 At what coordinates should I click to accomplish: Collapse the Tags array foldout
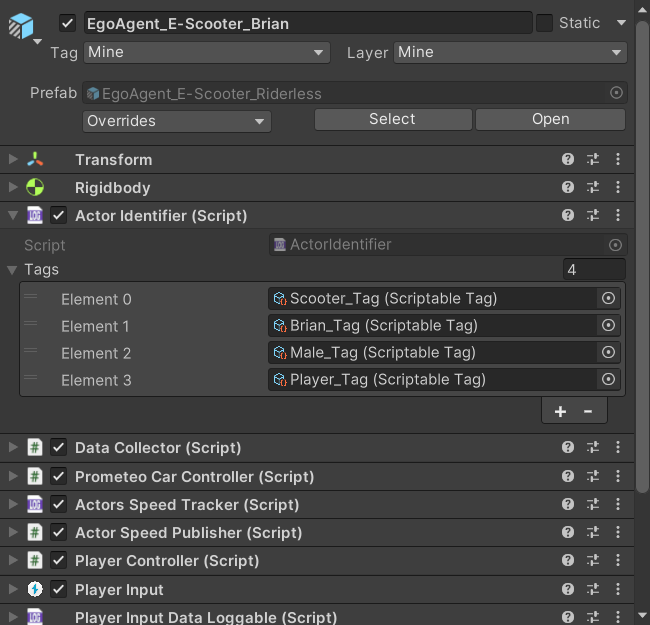point(12,270)
